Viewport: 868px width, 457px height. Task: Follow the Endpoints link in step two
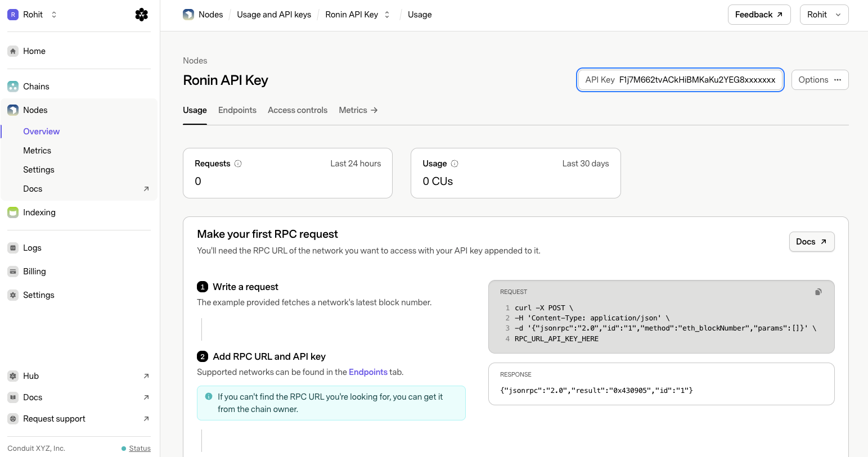(x=368, y=372)
